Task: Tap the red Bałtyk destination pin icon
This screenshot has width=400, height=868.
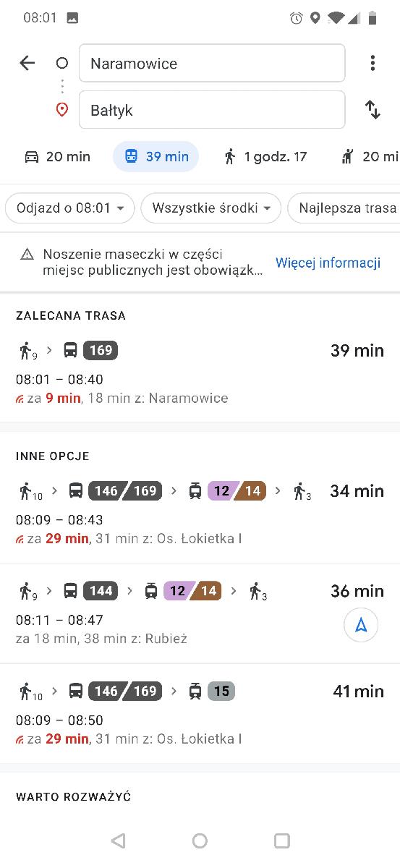Action: [62, 110]
